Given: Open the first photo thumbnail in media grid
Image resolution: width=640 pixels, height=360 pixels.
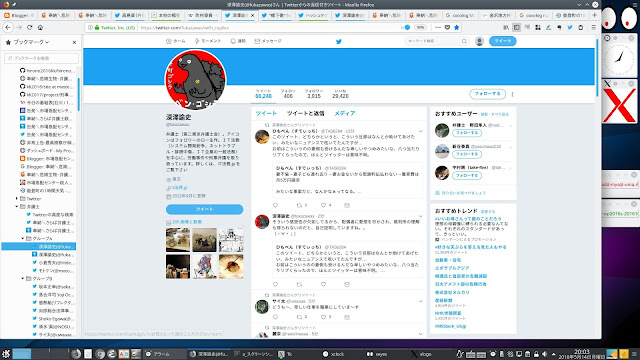Looking at the screenshot, I should [178, 240].
